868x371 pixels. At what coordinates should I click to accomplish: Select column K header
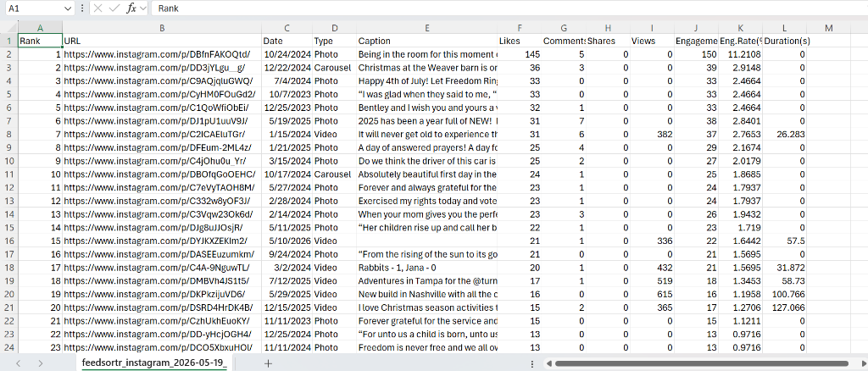click(741, 28)
